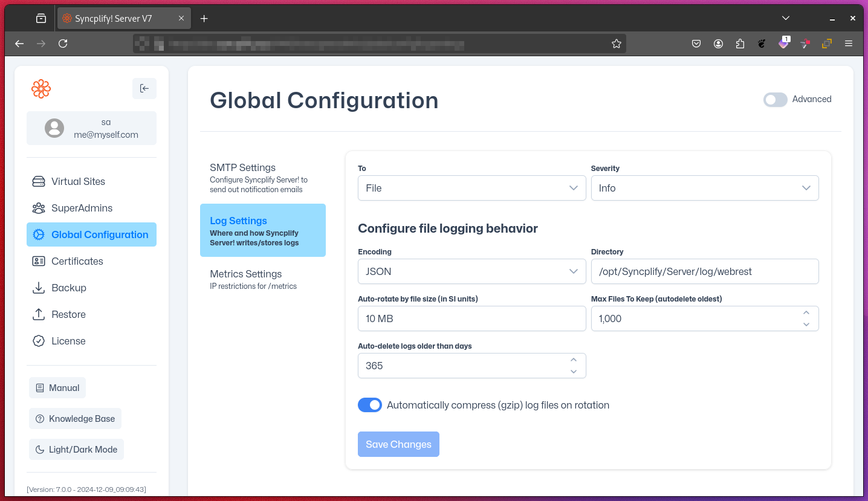Collapse the sidebar with the arrow icon
The height and width of the screenshot is (501, 868).
tap(144, 88)
